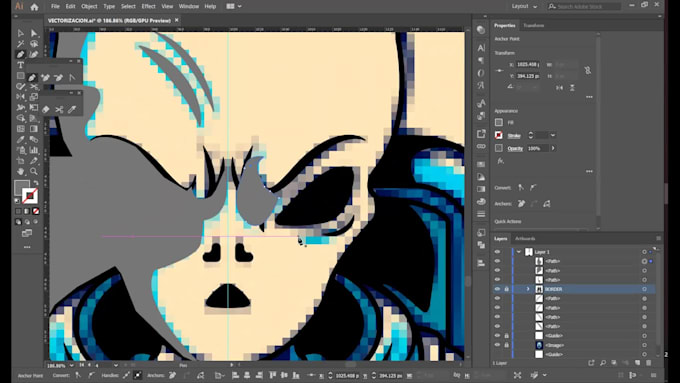The height and width of the screenshot is (383, 680).
Task: Click Search Adobe Stock field
Action: pyautogui.click(x=584, y=7)
